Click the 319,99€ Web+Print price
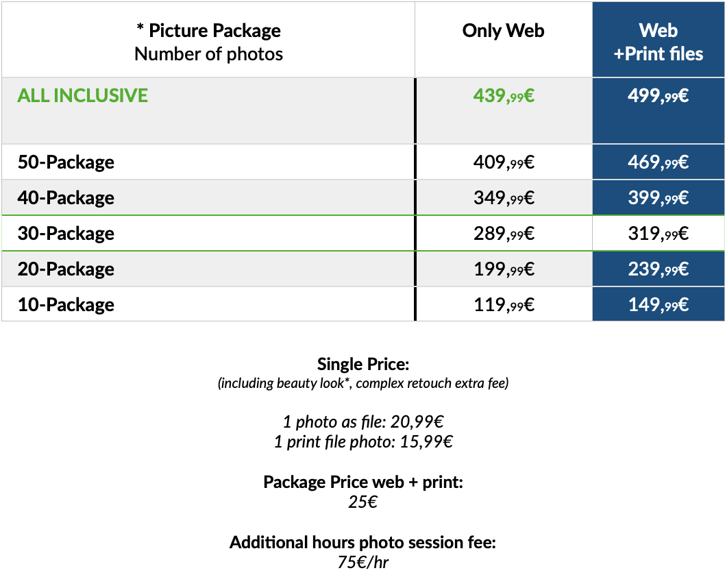The width and height of the screenshot is (725, 588). click(x=658, y=234)
